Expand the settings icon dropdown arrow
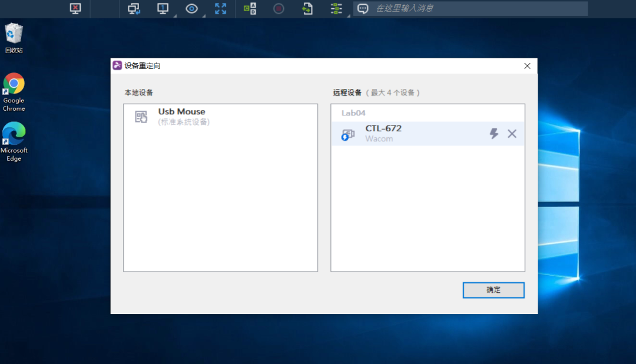This screenshot has width=636, height=364. pos(349,16)
